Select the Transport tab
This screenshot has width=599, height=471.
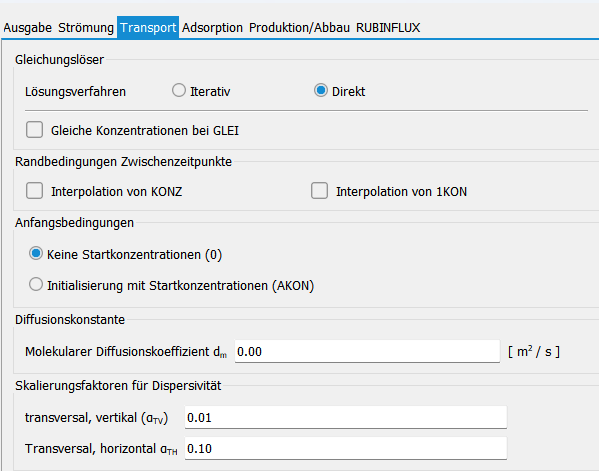tap(148, 28)
